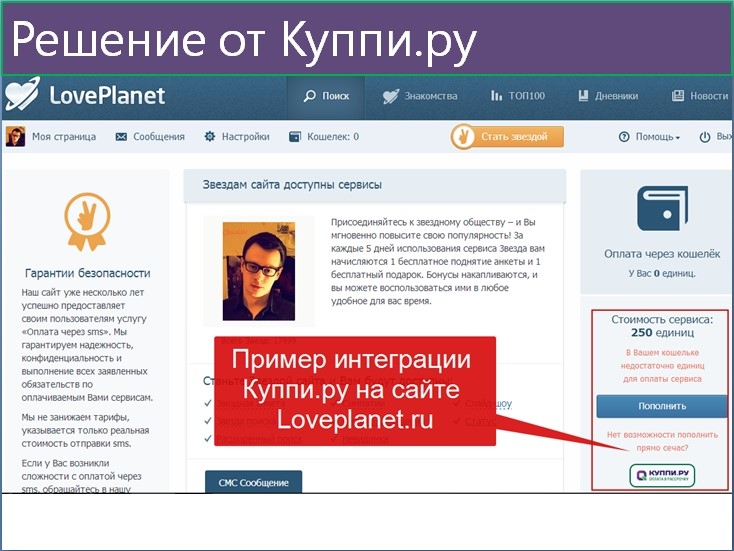Click the gear icon beside Настройки

pyautogui.click(x=210, y=136)
